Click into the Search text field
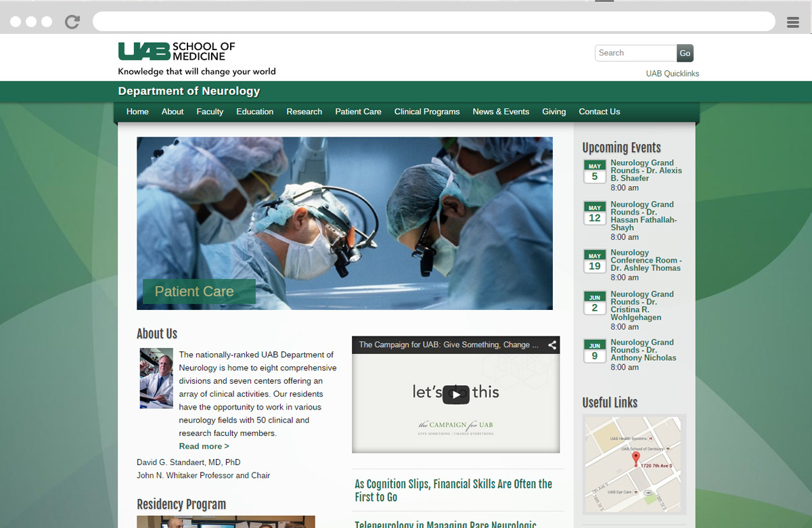Viewport: 812px width, 528px height. point(635,53)
